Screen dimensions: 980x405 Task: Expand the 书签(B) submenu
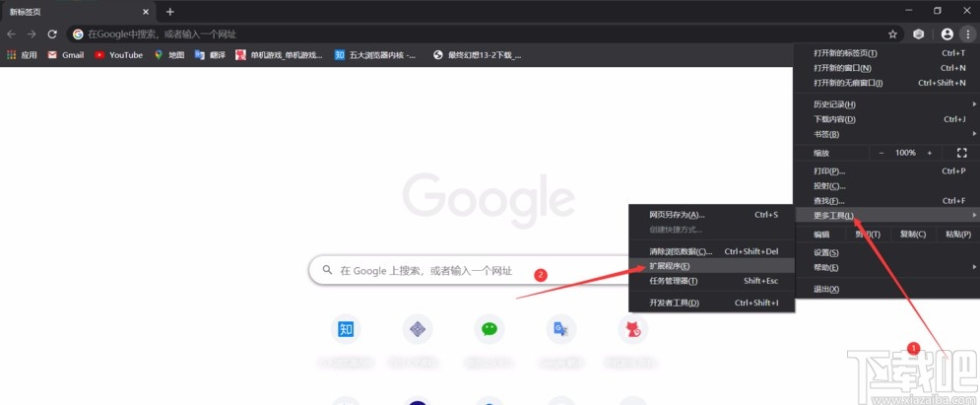(x=885, y=134)
